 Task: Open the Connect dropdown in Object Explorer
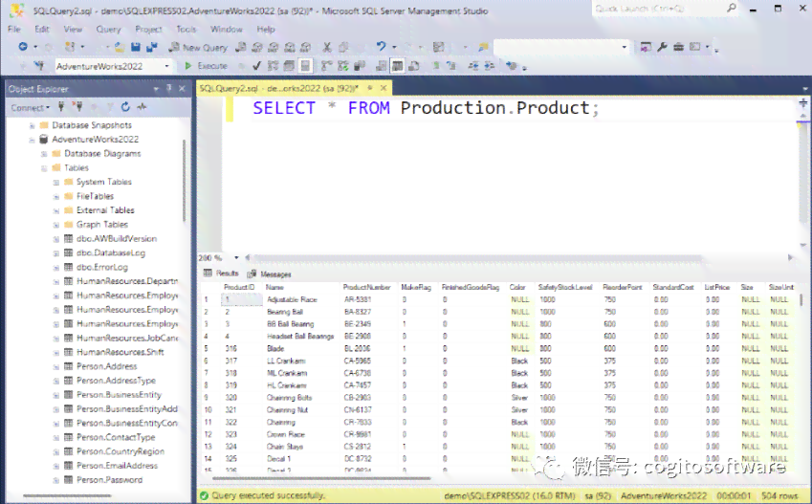click(31, 108)
